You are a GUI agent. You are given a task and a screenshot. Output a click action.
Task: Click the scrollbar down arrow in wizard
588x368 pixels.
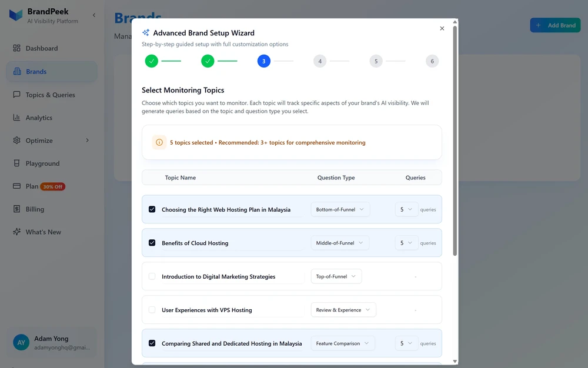click(x=455, y=362)
